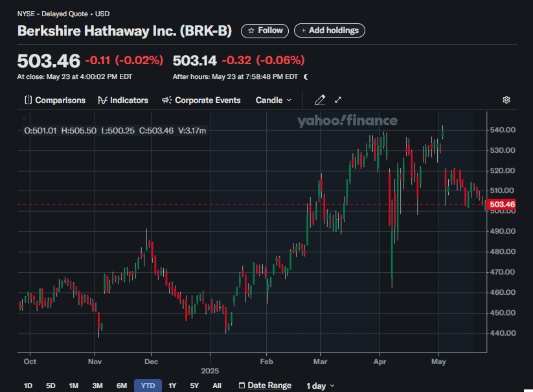Click the Add holdings button
The width and height of the screenshot is (533, 392).
point(330,30)
